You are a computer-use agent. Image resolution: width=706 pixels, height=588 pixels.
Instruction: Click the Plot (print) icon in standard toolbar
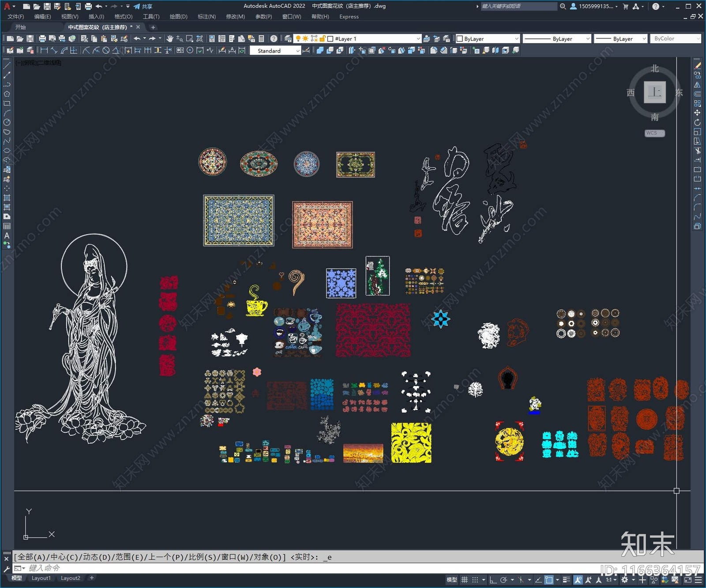[42, 39]
